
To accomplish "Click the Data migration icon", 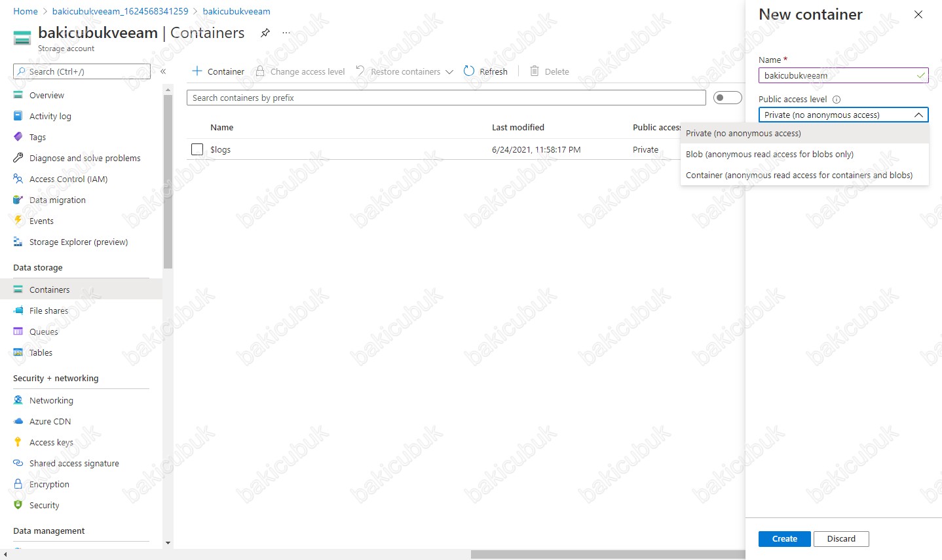I will pos(18,200).
